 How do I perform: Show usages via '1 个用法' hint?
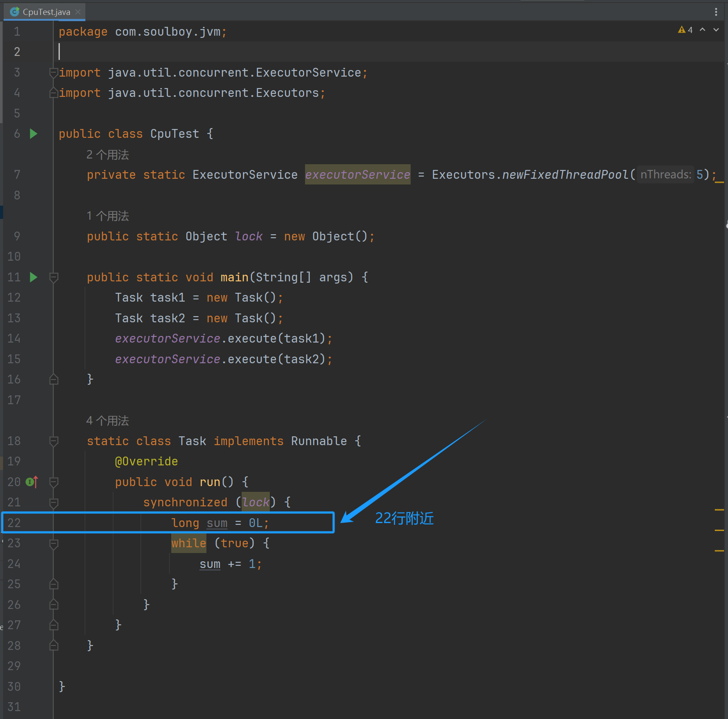click(108, 216)
